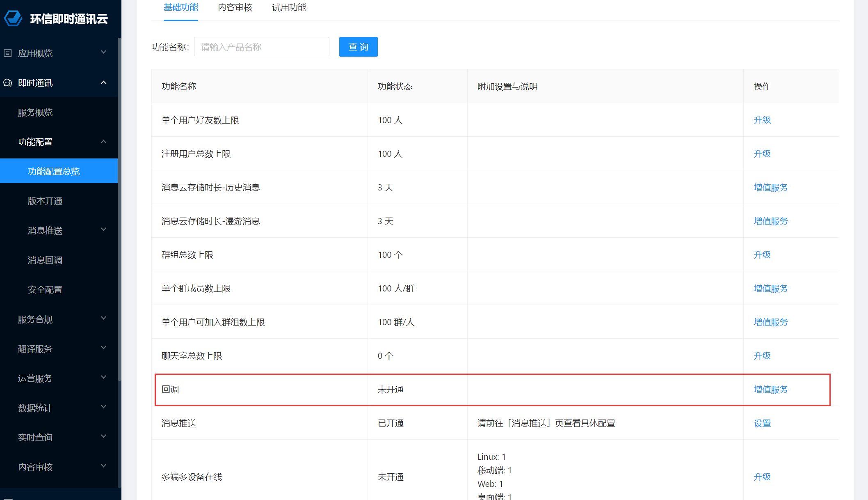Expand the 内容审核 sidebar chevron
The image size is (868, 500).
point(103,466)
